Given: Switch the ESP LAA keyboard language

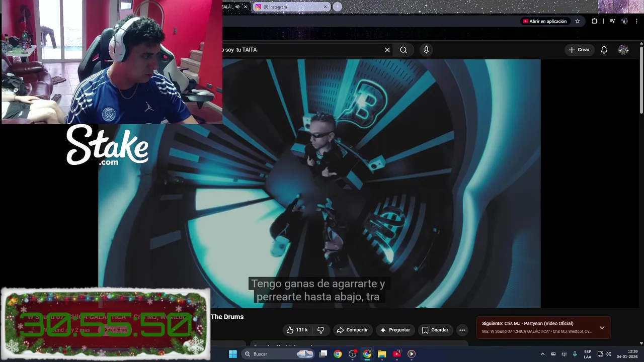Looking at the screenshot, I should click(588, 354).
